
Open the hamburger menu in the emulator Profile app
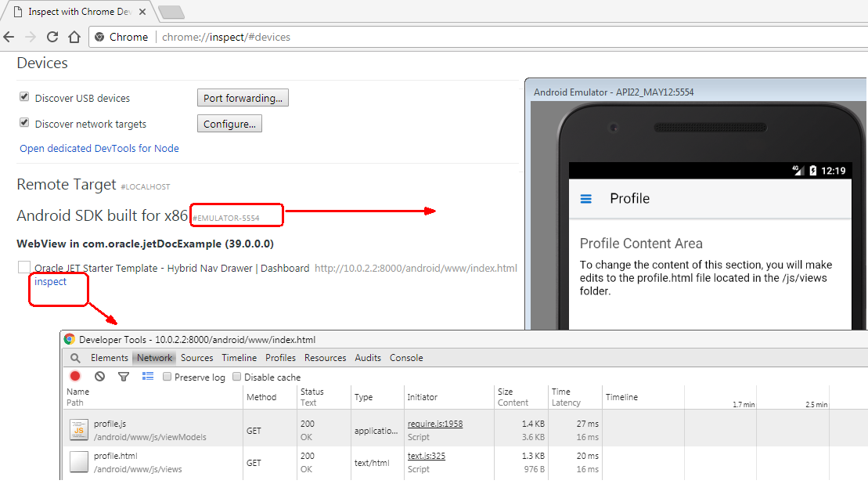585,199
